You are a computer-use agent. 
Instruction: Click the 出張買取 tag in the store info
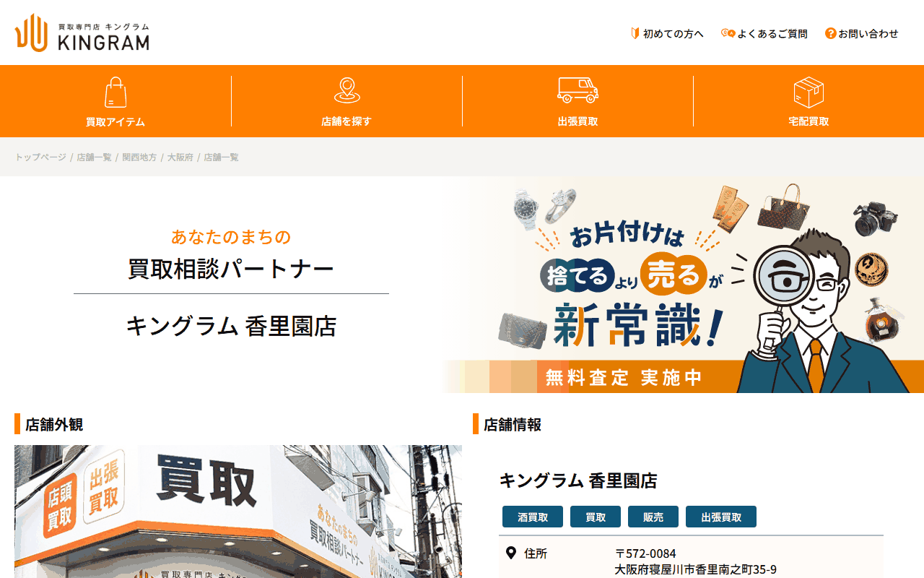(x=721, y=517)
